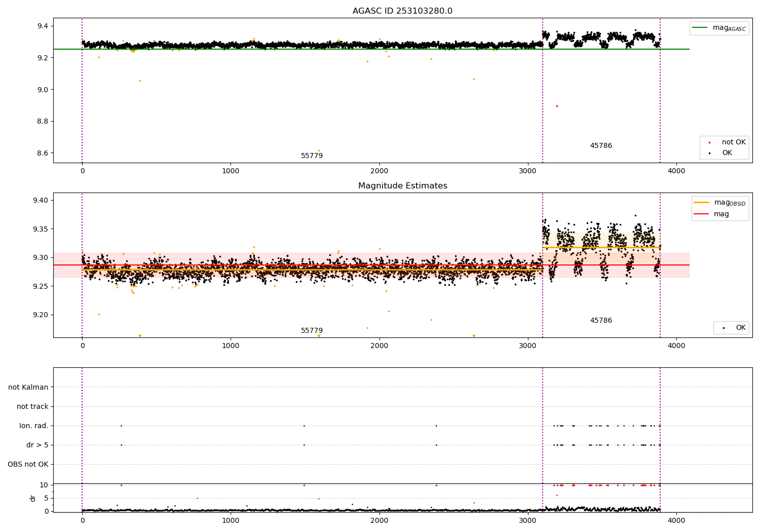760x532 pixels.
Task: Click the green line swatch for mag AGASC
Action: pos(700,28)
